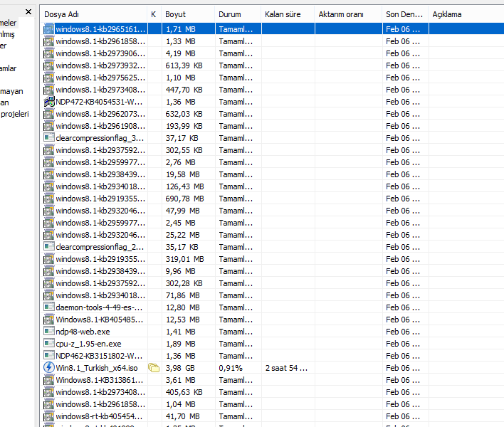Click the file icon of NDP462-KB3151802
504x427 pixels.
(49, 356)
